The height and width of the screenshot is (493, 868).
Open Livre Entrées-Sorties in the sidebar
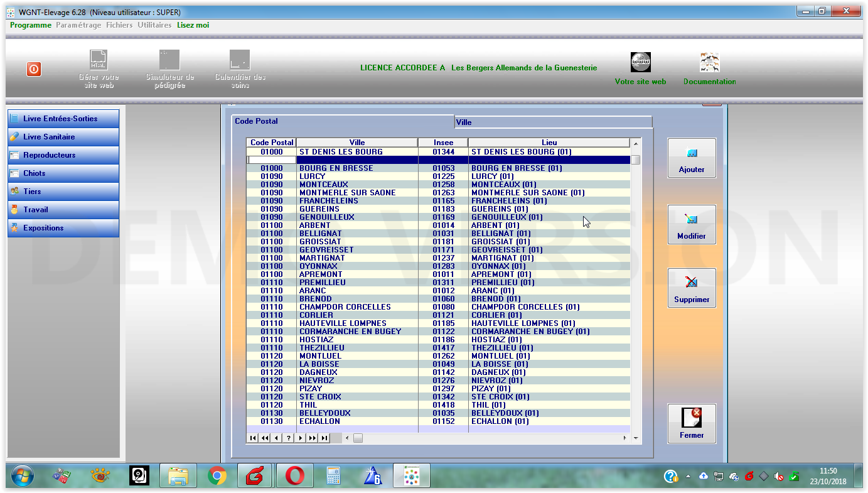tap(63, 119)
